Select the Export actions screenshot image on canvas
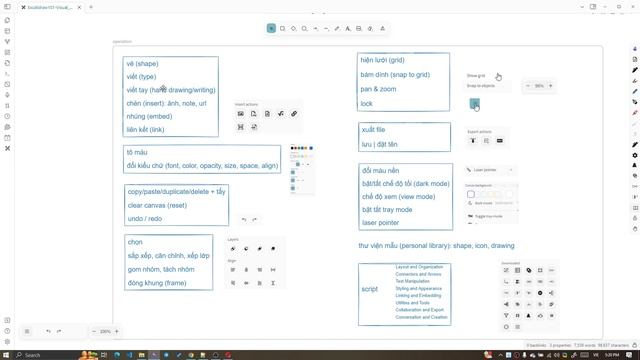The image size is (640, 360). [x=487, y=138]
